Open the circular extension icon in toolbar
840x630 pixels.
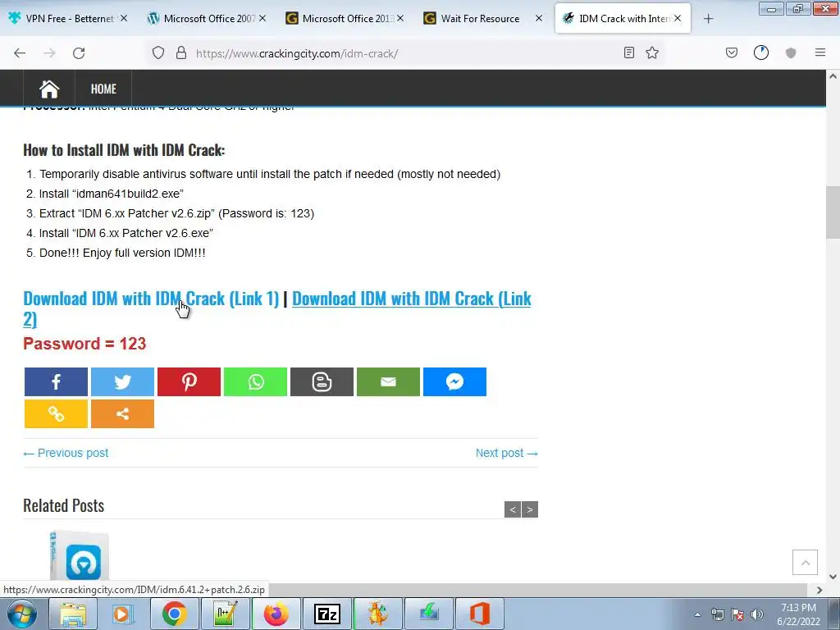[760, 52]
